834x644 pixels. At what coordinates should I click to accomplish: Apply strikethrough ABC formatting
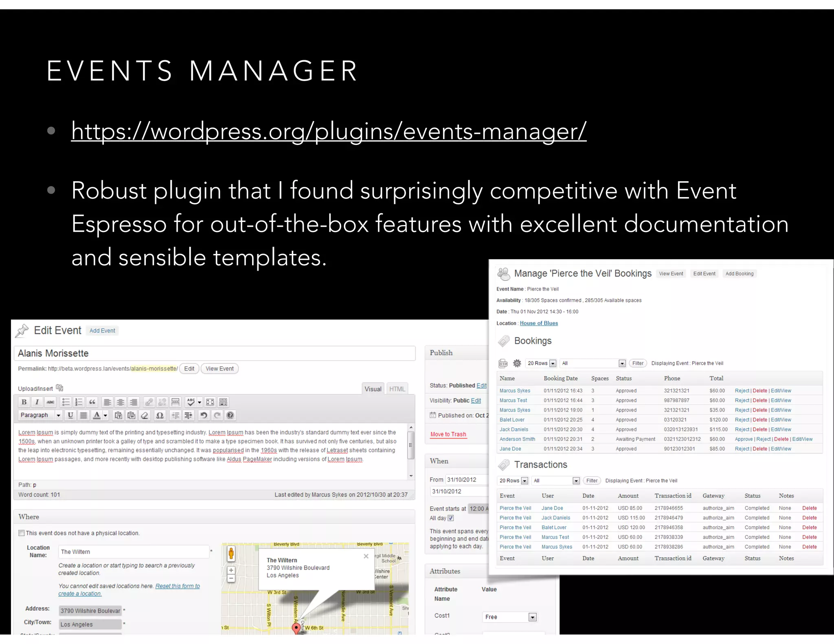tap(50, 402)
